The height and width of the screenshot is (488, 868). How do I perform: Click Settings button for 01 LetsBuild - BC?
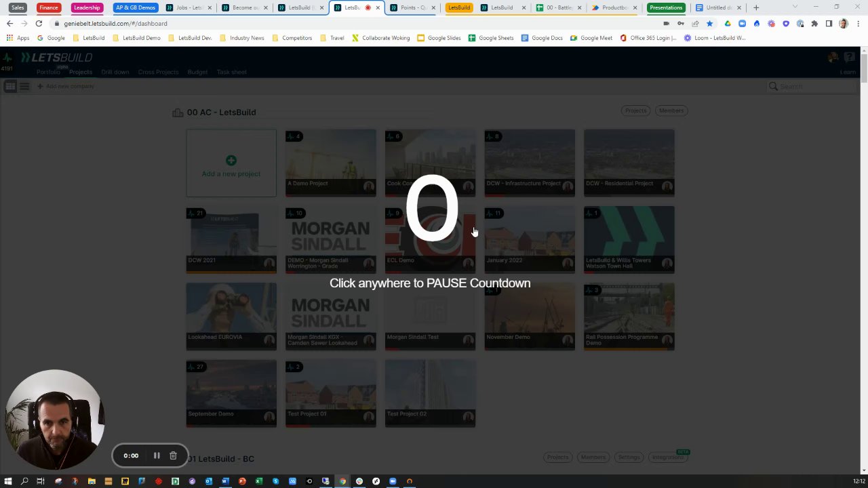[629, 457]
